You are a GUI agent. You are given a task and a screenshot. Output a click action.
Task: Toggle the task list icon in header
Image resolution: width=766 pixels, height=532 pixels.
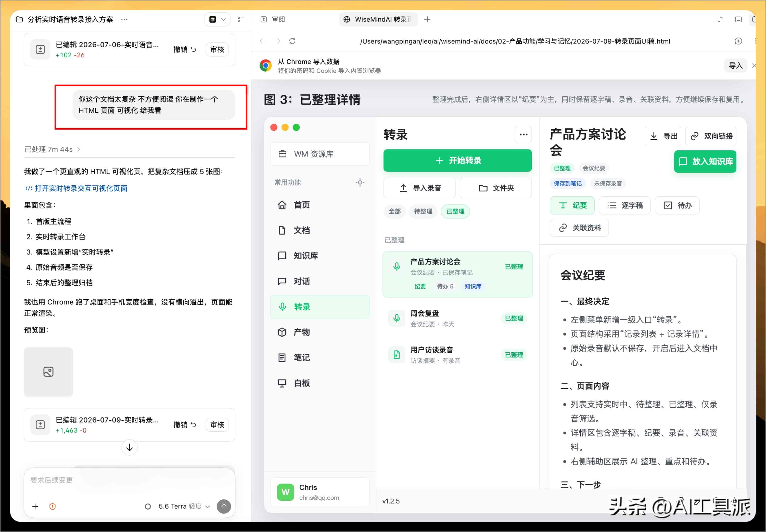click(x=240, y=19)
